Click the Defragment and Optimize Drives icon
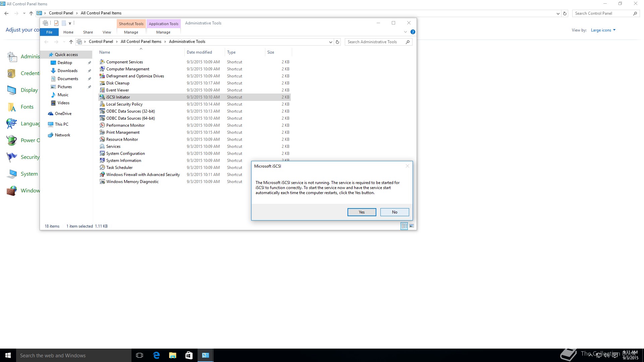The image size is (644, 362). (102, 76)
